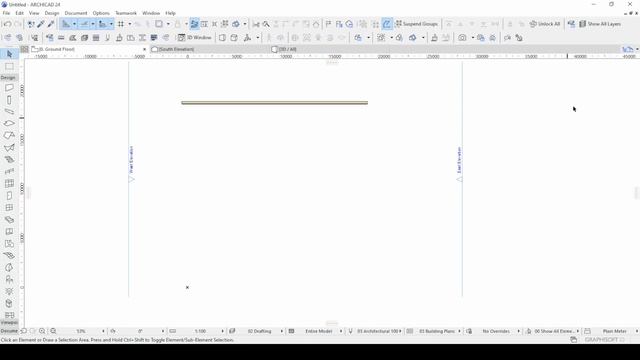
Task: Select the Door tool in the toolbox
Action: click(x=9, y=196)
